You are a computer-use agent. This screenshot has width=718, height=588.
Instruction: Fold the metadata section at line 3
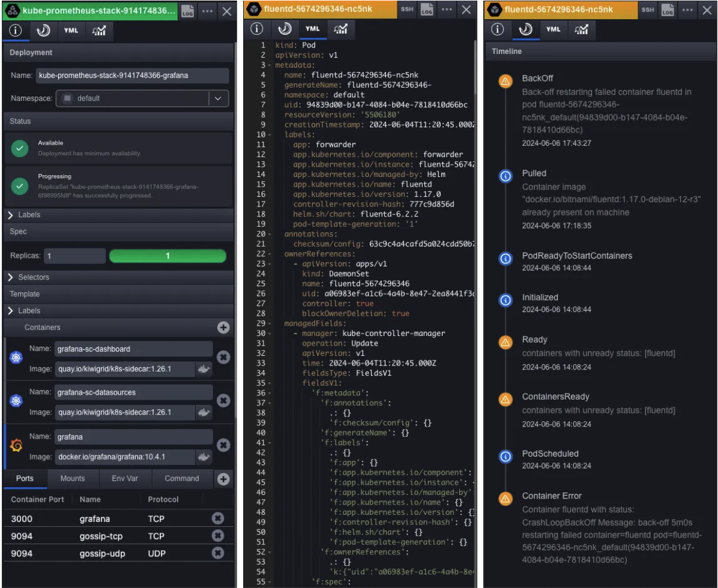[x=270, y=65]
